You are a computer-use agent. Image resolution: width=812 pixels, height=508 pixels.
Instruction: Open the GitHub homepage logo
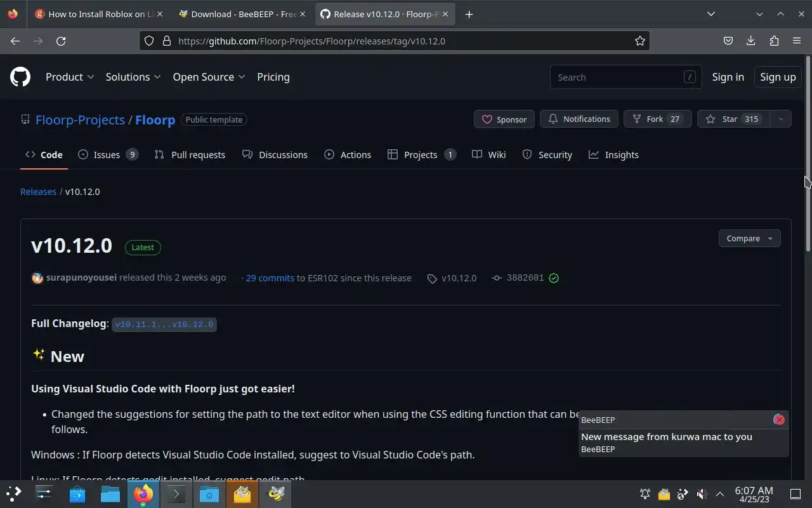tap(20, 77)
